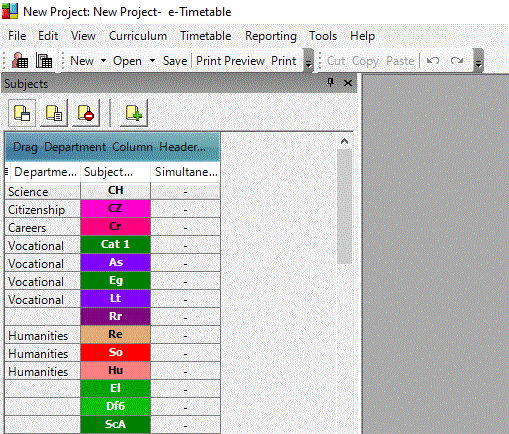Click the subject list document icon
This screenshot has height=434, width=509.
pos(54,113)
